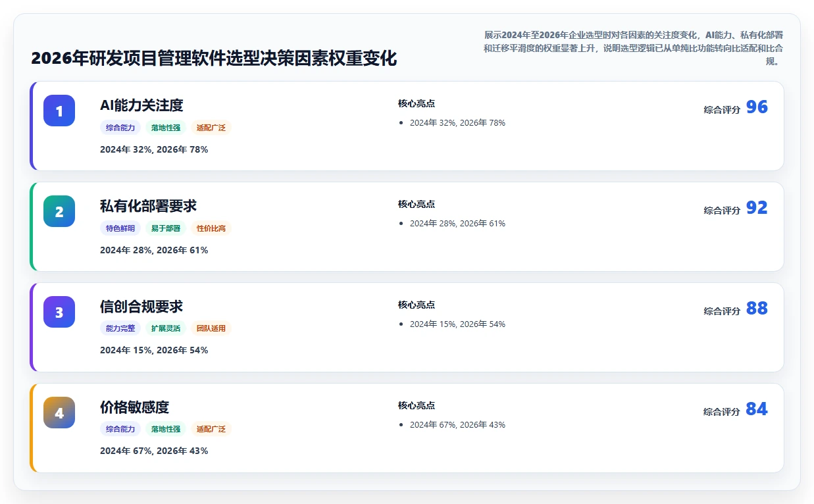Viewport: 814px width, 504px height.
Task: Click '适配广泛' tag in 价格敏感度 card
Action: point(211,429)
